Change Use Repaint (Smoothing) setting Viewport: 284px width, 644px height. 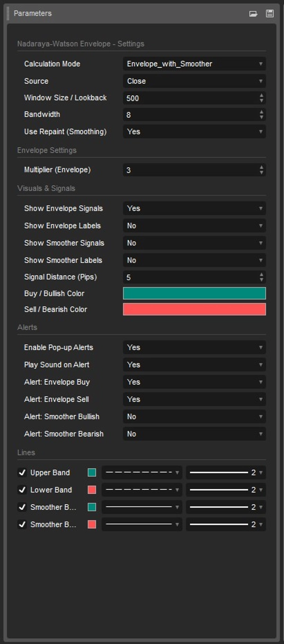pyautogui.click(x=194, y=131)
